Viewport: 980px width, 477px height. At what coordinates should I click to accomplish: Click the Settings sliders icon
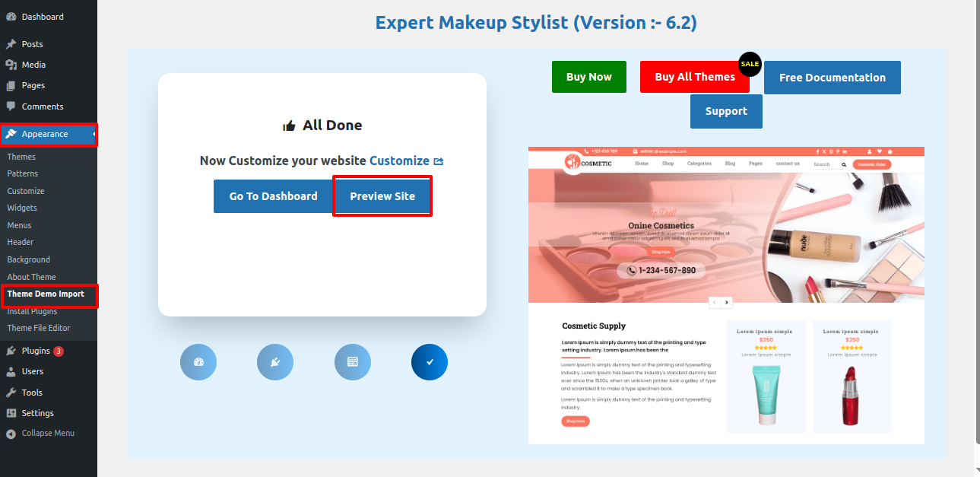11,413
